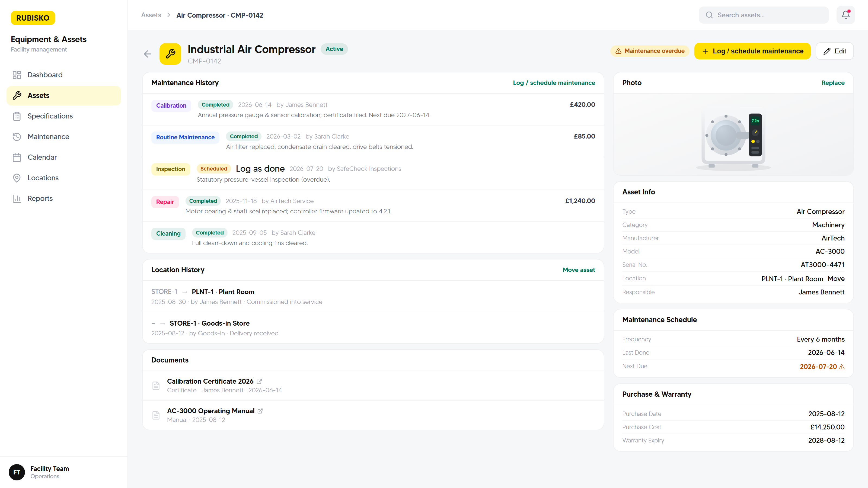
Task: Click the Repair tag
Action: (x=165, y=202)
